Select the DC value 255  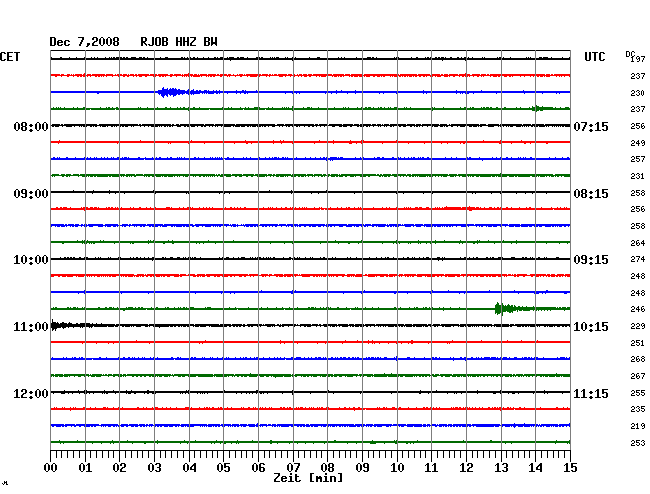pyautogui.click(x=638, y=393)
